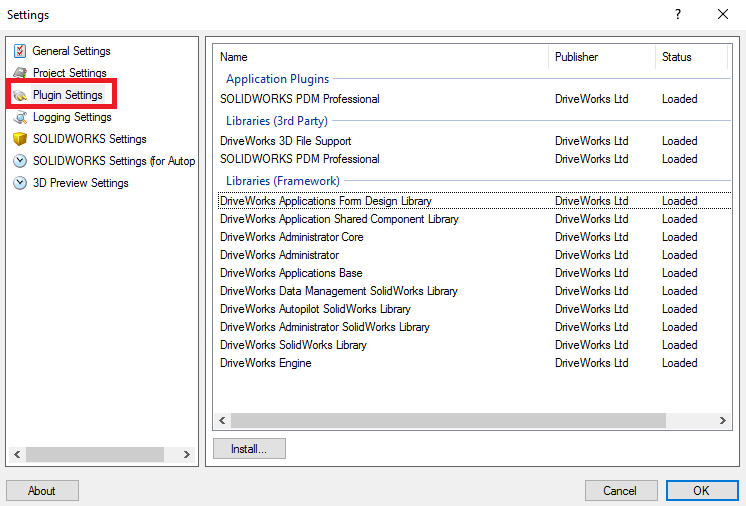Click the SOLIDWORKS Settings for Autopilot icon
The width and height of the screenshot is (746, 506).
tap(20, 161)
